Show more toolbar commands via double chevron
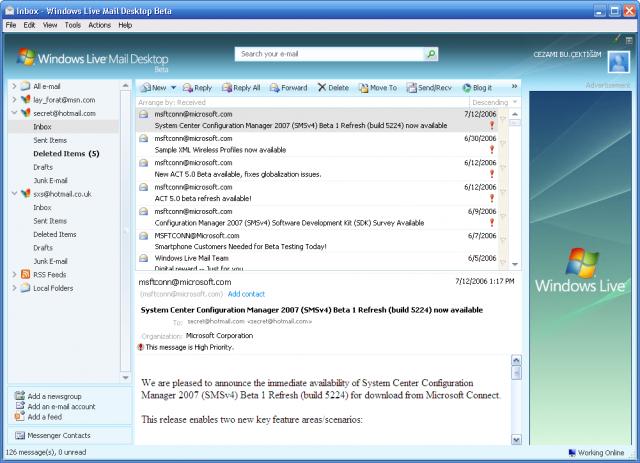This screenshot has width=640, height=463. (x=514, y=86)
